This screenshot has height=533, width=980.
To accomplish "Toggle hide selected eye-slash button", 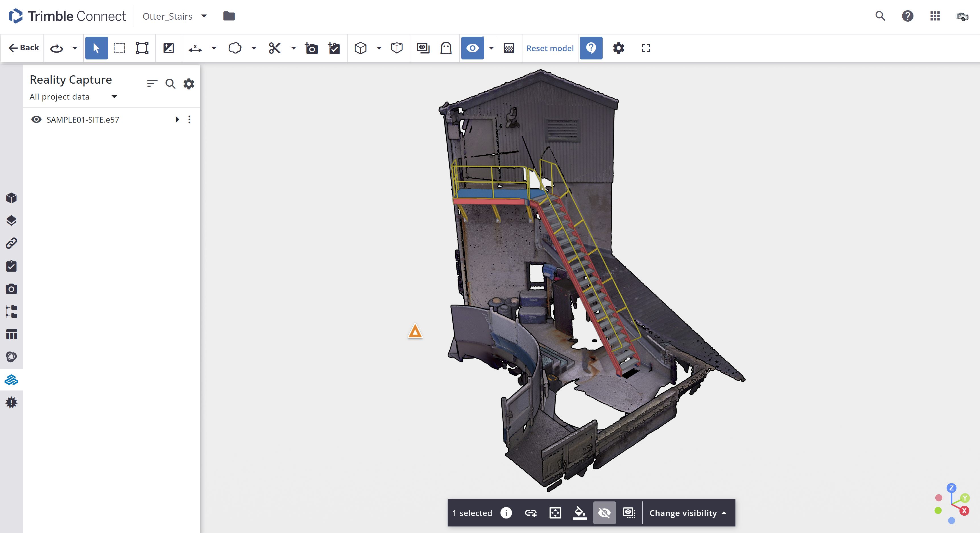I will click(604, 513).
